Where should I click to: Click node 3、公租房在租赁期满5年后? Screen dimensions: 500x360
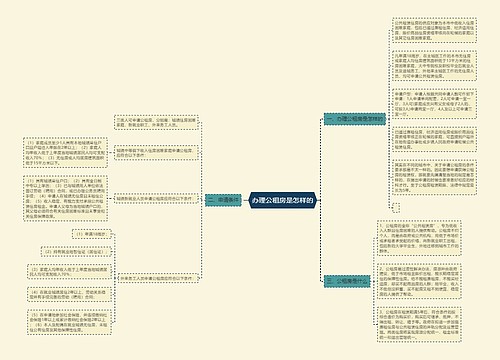(x=419, y=325)
